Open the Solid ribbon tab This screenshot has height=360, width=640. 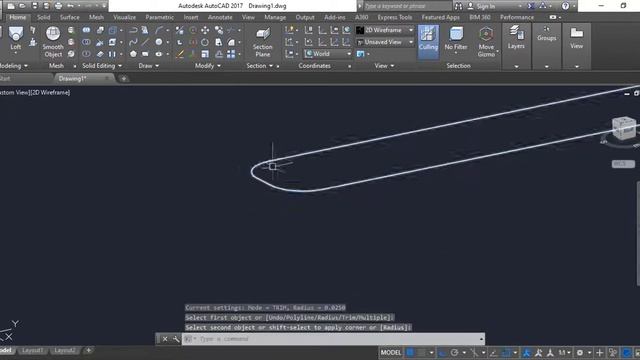(43, 17)
